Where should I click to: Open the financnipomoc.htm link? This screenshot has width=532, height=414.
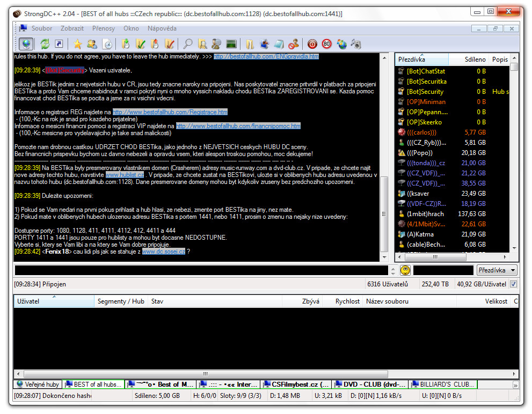point(238,126)
